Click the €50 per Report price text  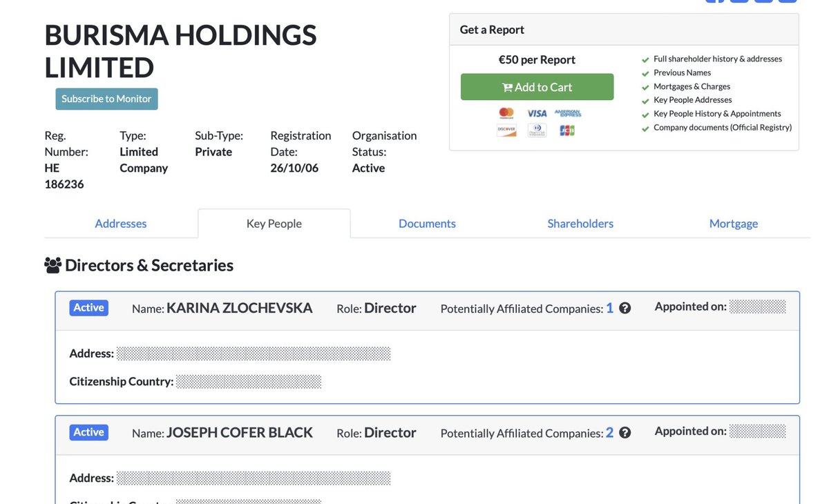pyautogui.click(x=537, y=59)
